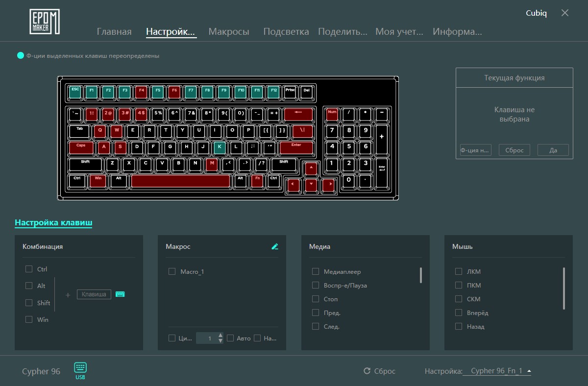Image resolution: width=588 pixels, height=386 pixels.
Task: Select the Tab key on keyboard layout
Action: (x=79, y=131)
